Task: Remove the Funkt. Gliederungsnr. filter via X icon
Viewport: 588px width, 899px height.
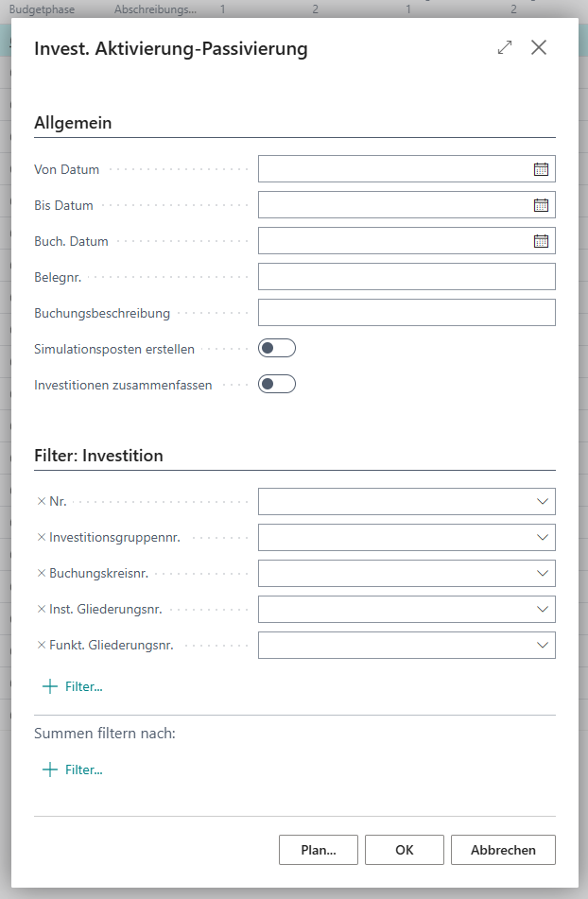Action: (x=42, y=645)
